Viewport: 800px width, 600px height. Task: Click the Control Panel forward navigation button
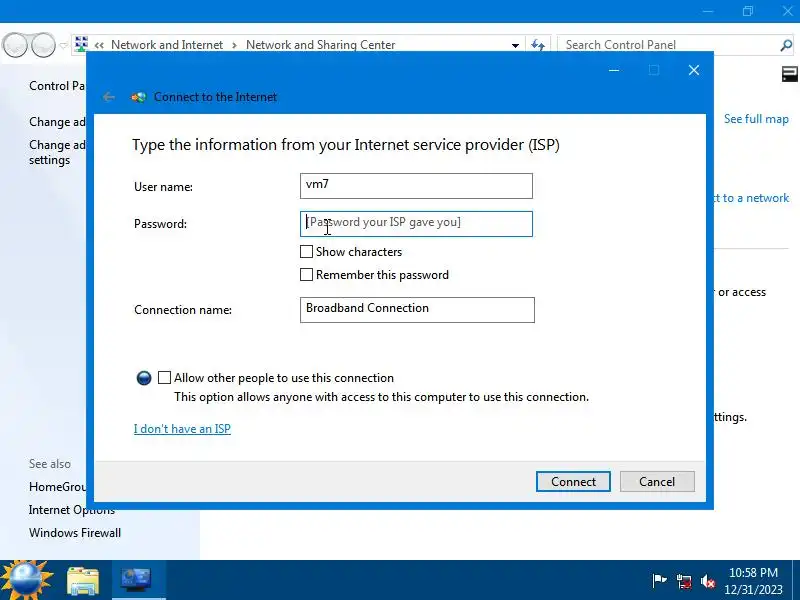coord(43,45)
